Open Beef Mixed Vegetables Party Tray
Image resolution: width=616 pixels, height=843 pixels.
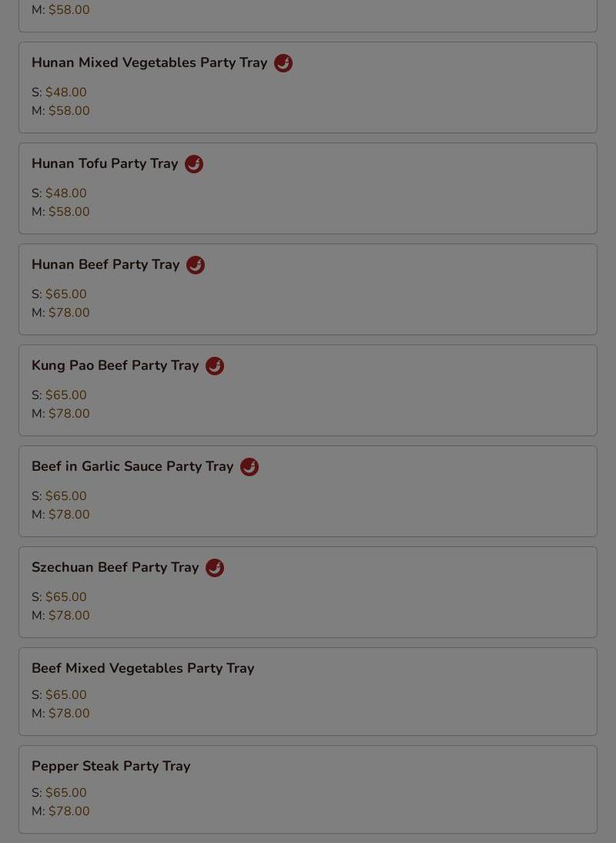143,669
